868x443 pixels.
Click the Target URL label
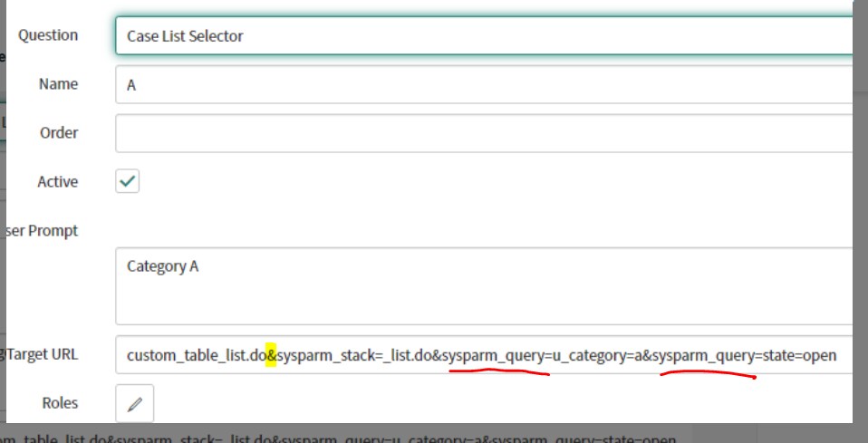point(42,354)
